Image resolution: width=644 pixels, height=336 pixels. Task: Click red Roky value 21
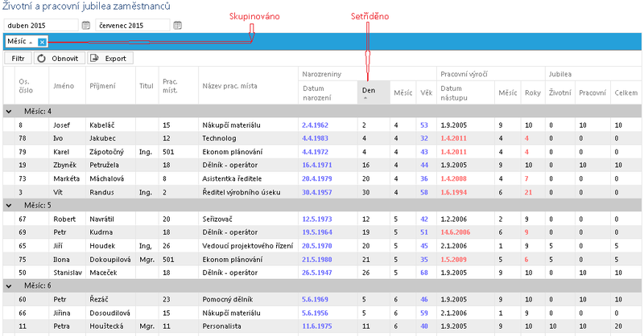click(x=528, y=192)
